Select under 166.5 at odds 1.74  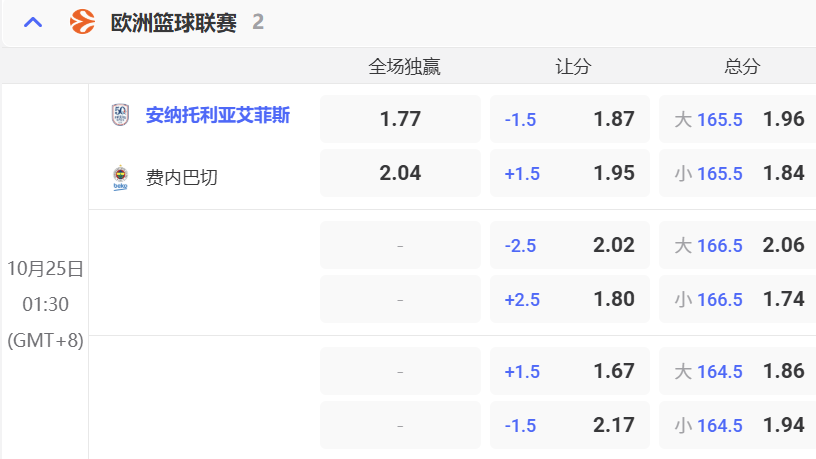(x=737, y=299)
